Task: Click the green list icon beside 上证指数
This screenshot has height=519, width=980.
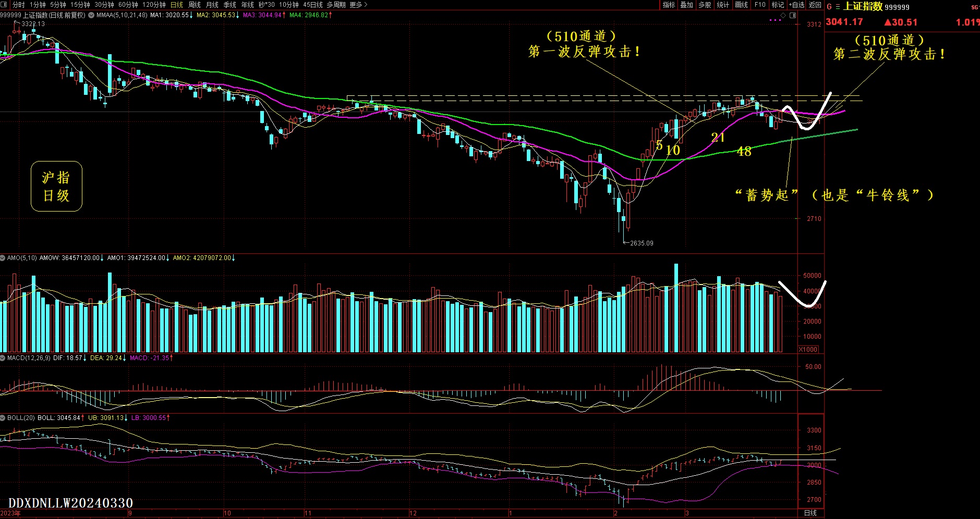Action: point(838,7)
